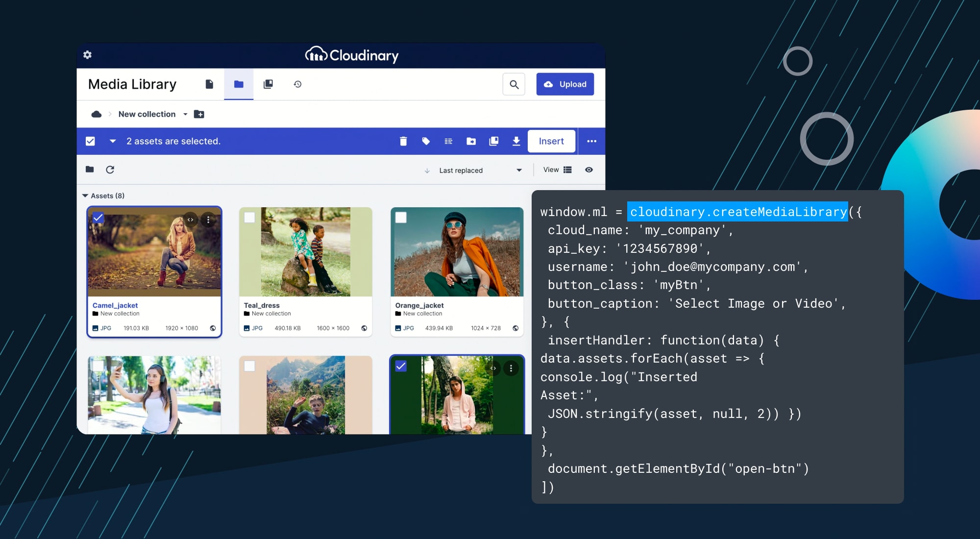Viewport: 980px width, 539px height.
Task: Click the Orange_jacket thumbnail
Action: tap(457, 252)
